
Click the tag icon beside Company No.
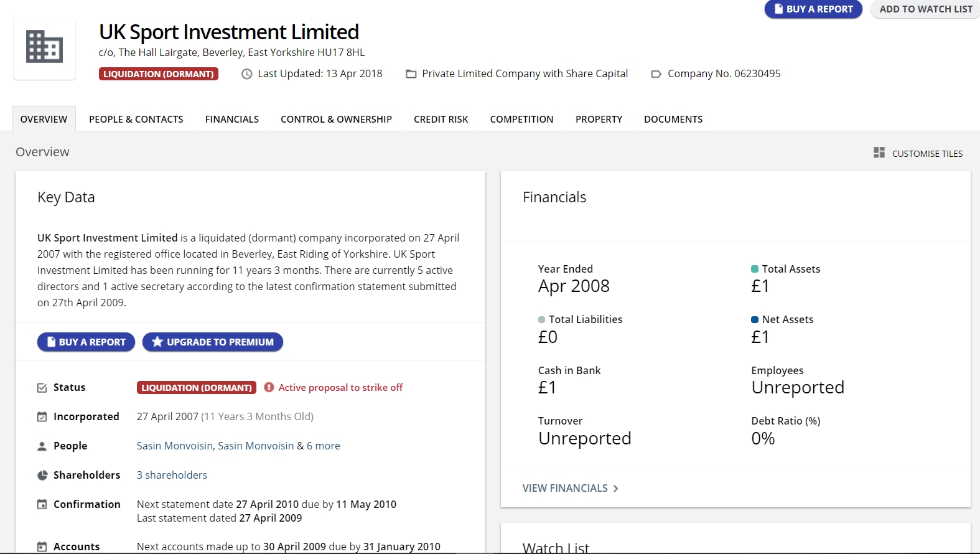656,74
